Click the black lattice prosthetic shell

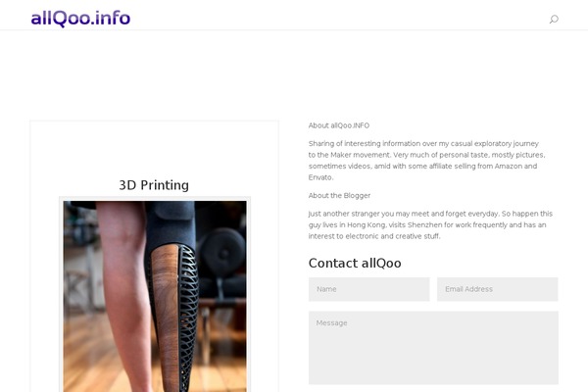click(x=187, y=316)
